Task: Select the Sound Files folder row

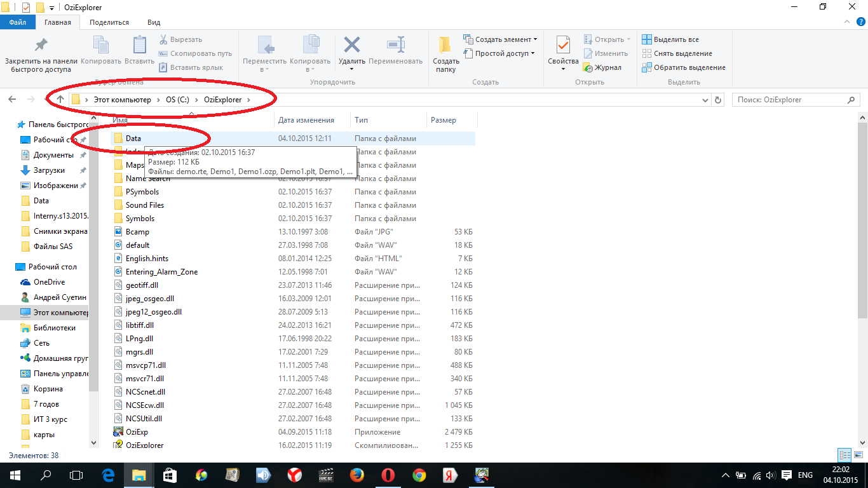Action: pos(292,205)
